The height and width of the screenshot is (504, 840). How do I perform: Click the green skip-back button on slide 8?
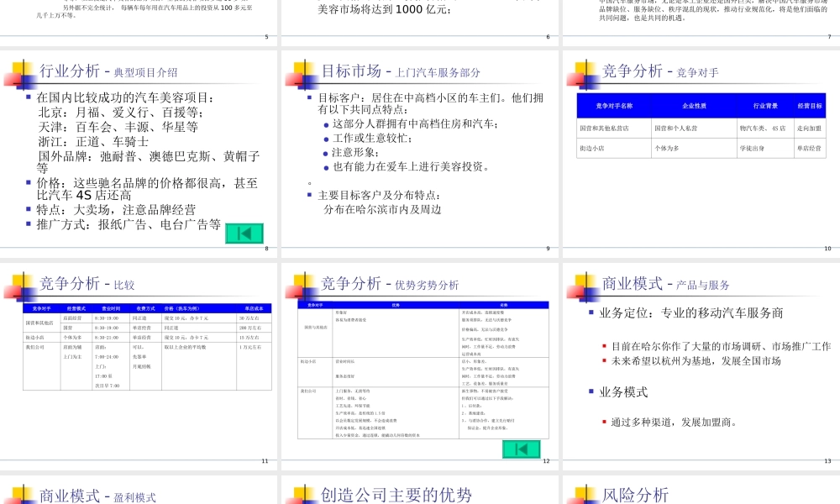coord(244,233)
